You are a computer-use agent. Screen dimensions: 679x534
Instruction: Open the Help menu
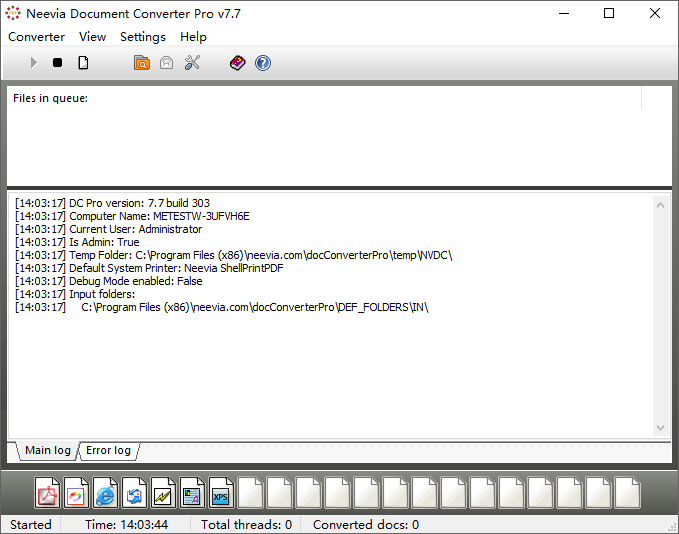[x=193, y=37]
